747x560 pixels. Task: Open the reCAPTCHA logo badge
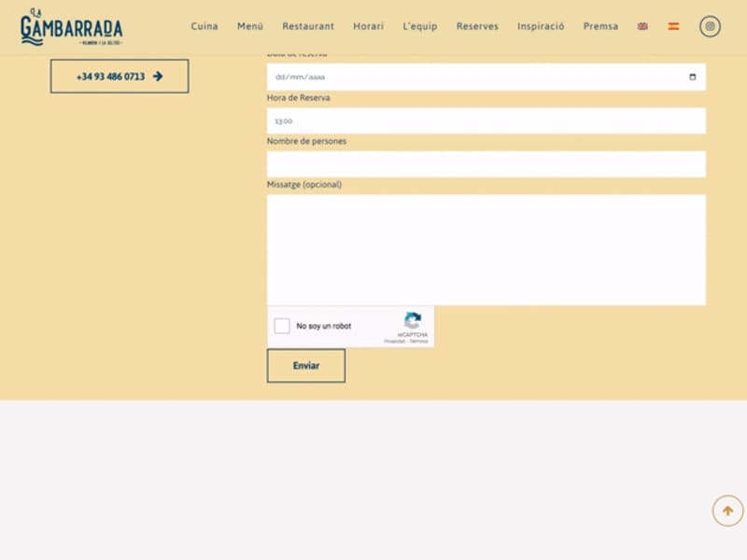point(413,322)
